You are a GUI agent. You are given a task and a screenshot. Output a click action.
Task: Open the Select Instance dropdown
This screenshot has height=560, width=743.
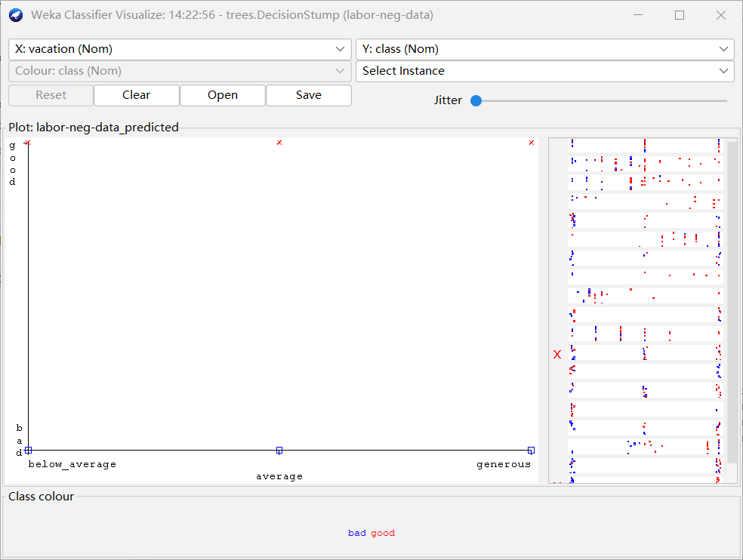click(x=545, y=71)
